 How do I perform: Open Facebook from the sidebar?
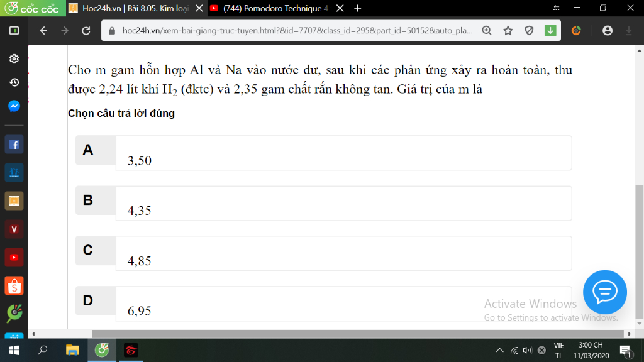coord(14,145)
